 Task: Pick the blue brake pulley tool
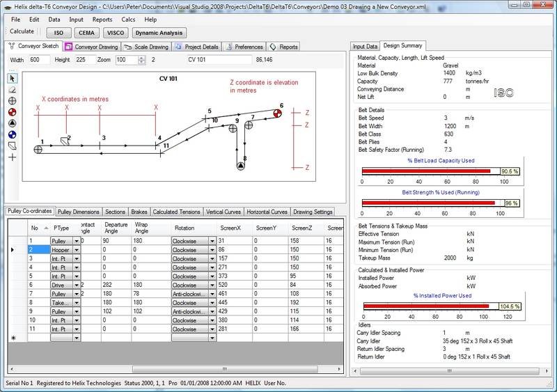point(13,134)
